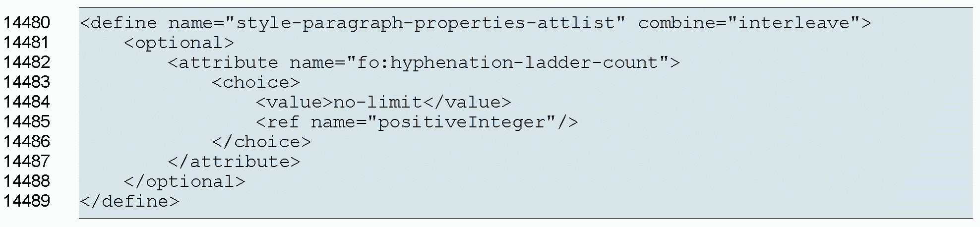Screen dimensions: 980x227
Task: Click line number 14489
Action: click(x=27, y=201)
